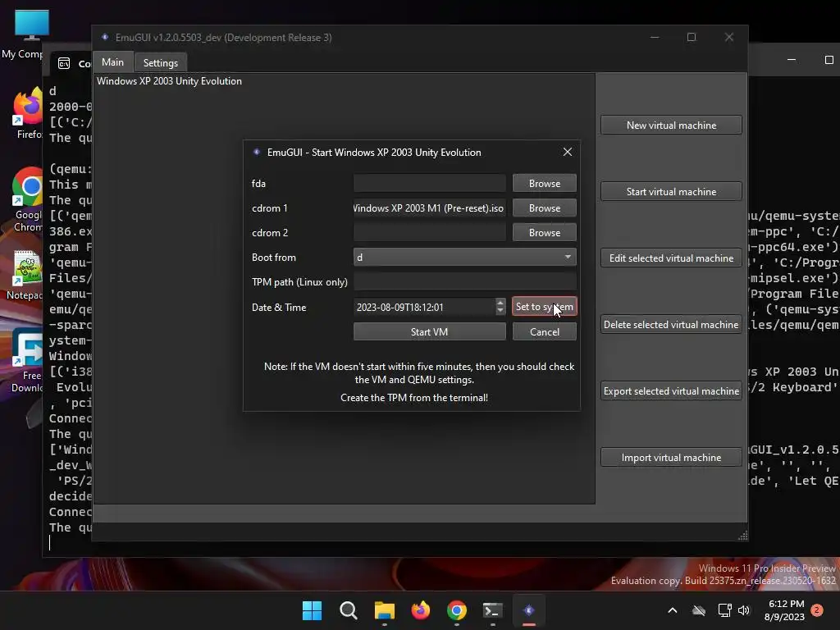Select the EmuGUI taskbar icon

click(529, 610)
